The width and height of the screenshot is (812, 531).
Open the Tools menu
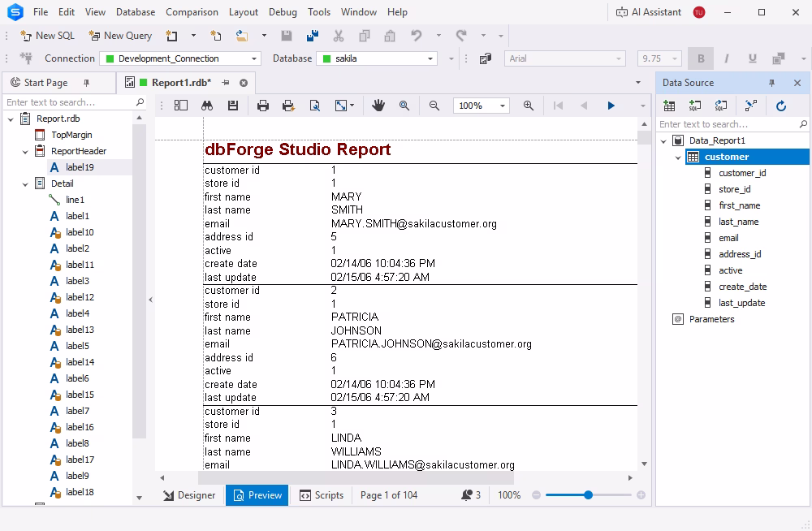pyautogui.click(x=319, y=12)
